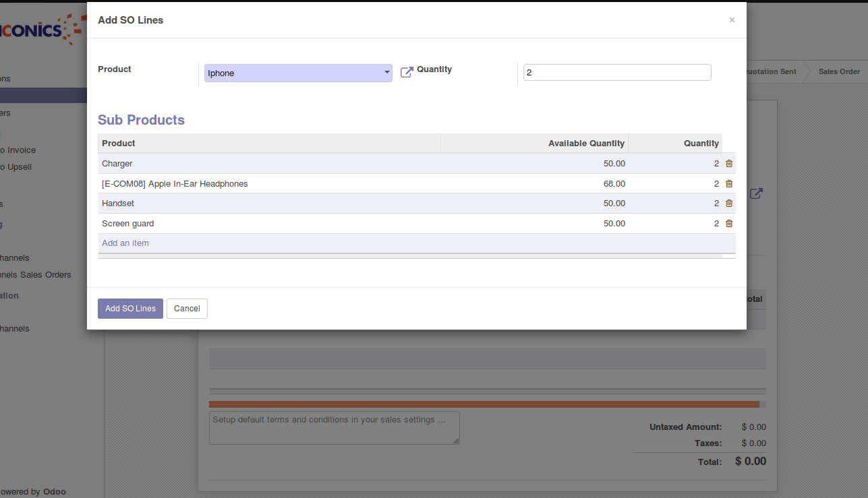Select the Screen guard product cell
868x498 pixels.
128,224
